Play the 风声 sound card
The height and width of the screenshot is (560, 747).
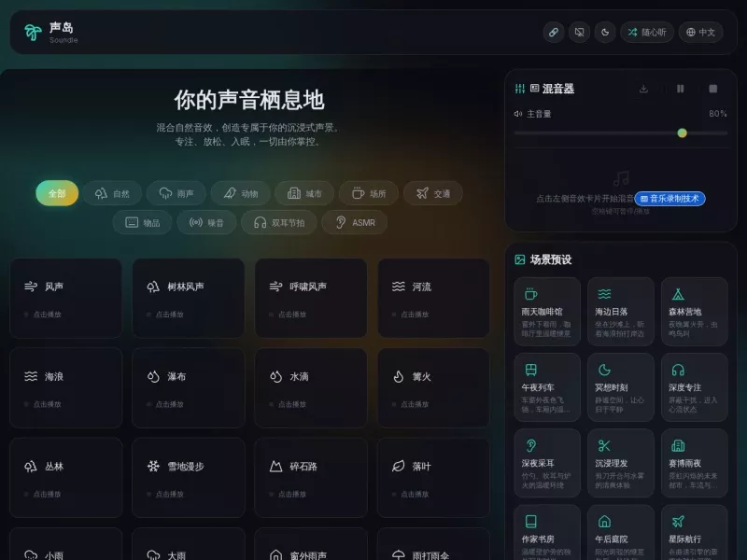click(65, 299)
